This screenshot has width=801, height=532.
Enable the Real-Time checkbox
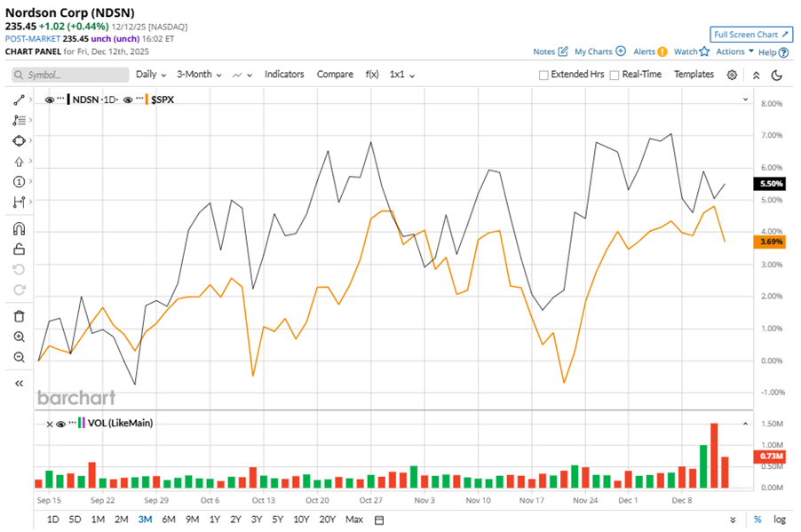tap(615, 75)
